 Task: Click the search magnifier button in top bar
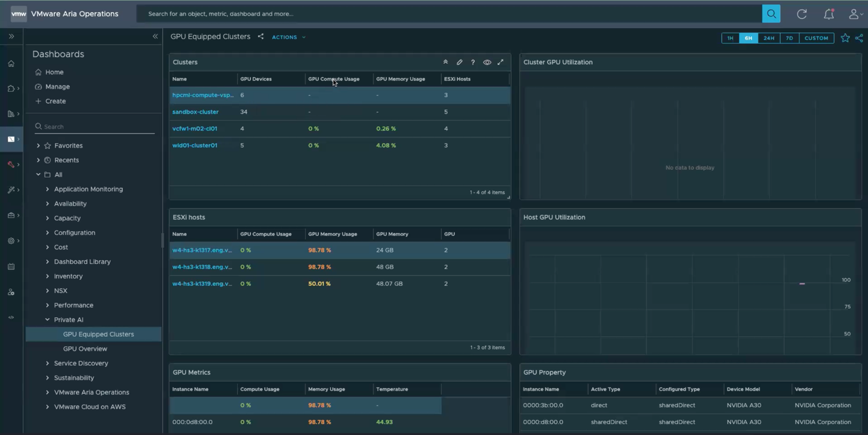click(x=771, y=13)
